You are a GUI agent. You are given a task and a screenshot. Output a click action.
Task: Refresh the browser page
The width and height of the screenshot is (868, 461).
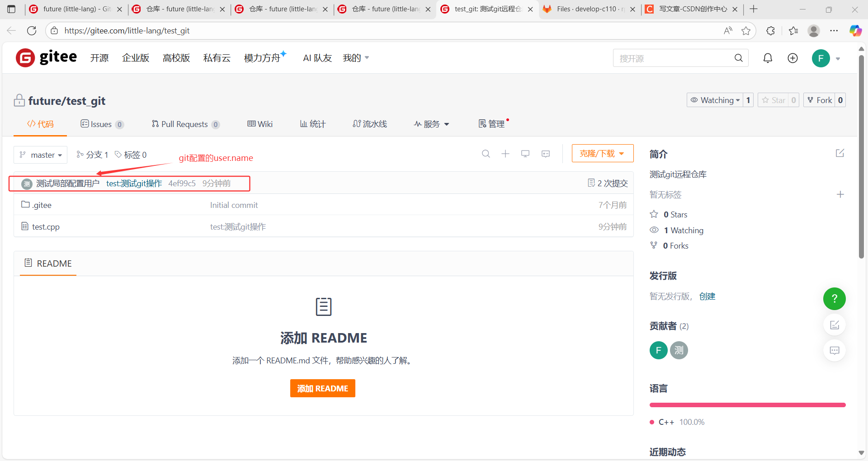click(x=32, y=31)
